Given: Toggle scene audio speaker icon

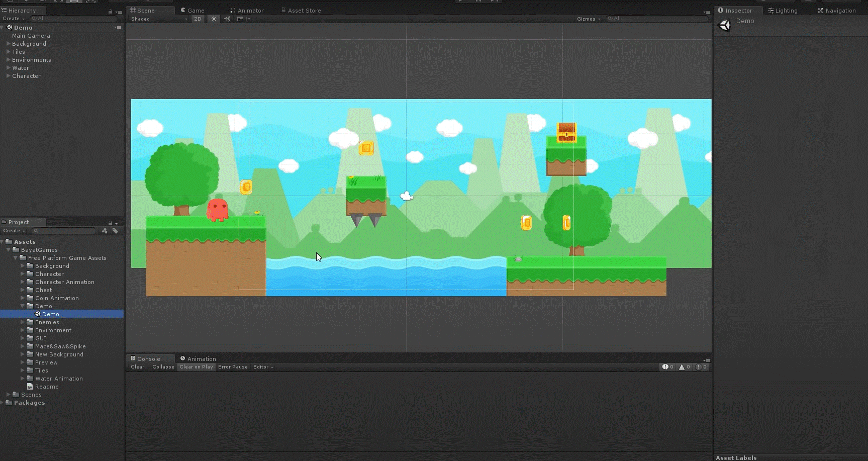Looking at the screenshot, I should pos(227,19).
